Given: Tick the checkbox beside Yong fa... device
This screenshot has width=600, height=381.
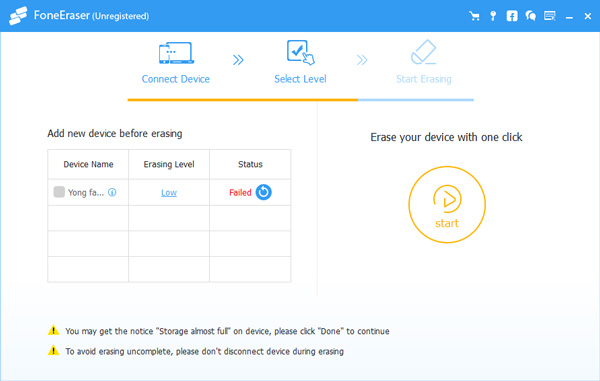Looking at the screenshot, I should click(59, 192).
